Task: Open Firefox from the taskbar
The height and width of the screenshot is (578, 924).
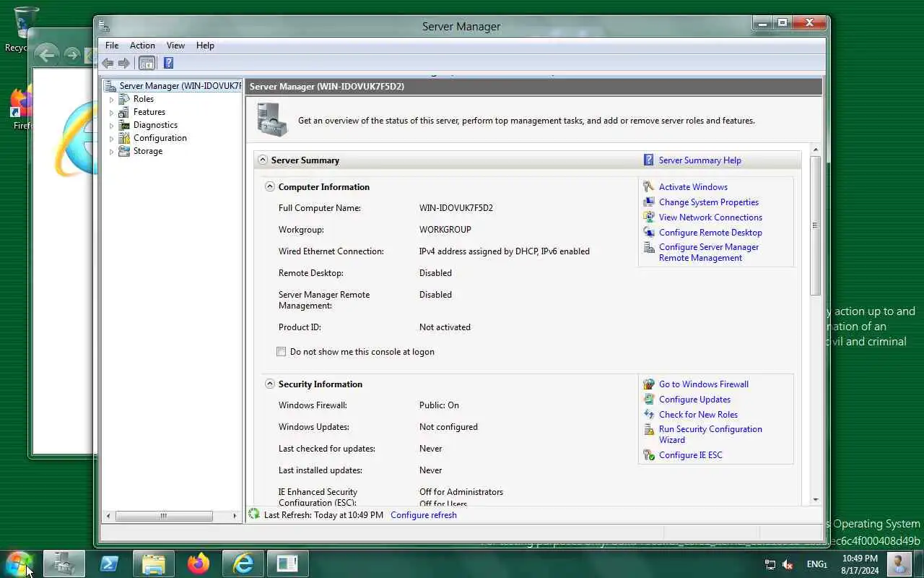Action: point(198,564)
